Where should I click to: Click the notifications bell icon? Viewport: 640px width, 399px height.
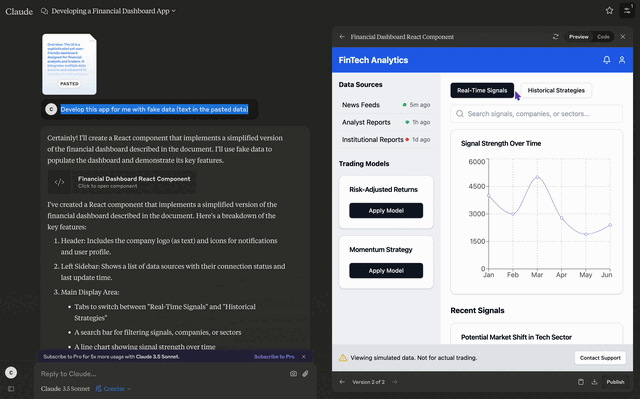pyautogui.click(x=607, y=60)
